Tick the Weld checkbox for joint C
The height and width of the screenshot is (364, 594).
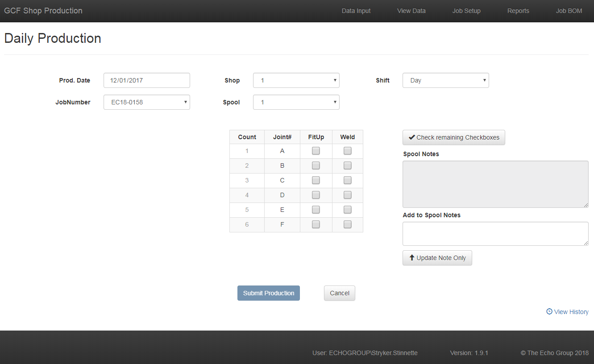pyautogui.click(x=348, y=180)
